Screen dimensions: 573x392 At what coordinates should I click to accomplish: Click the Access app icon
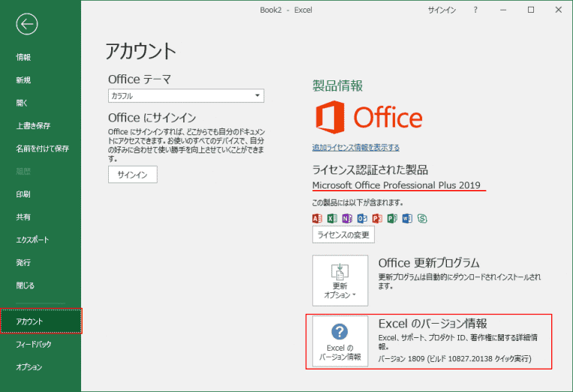pyautogui.click(x=317, y=219)
